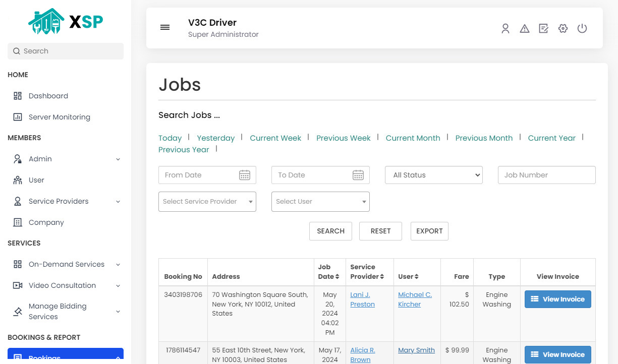Open the sidebar hamburger menu

[165, 27]
